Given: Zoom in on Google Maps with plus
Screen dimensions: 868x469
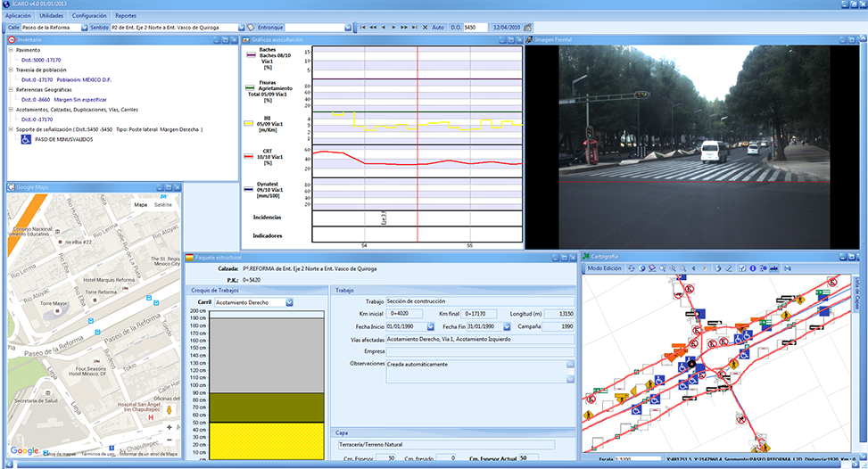Looking at the screenshot, I should (169, 427).
